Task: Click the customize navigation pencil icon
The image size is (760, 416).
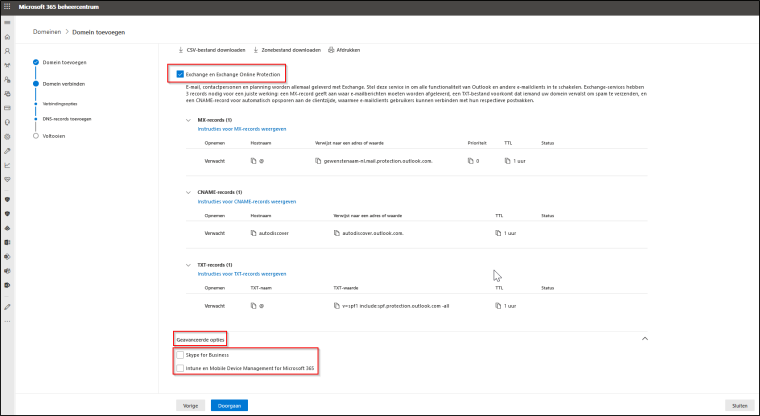Action: click(7, 307)
